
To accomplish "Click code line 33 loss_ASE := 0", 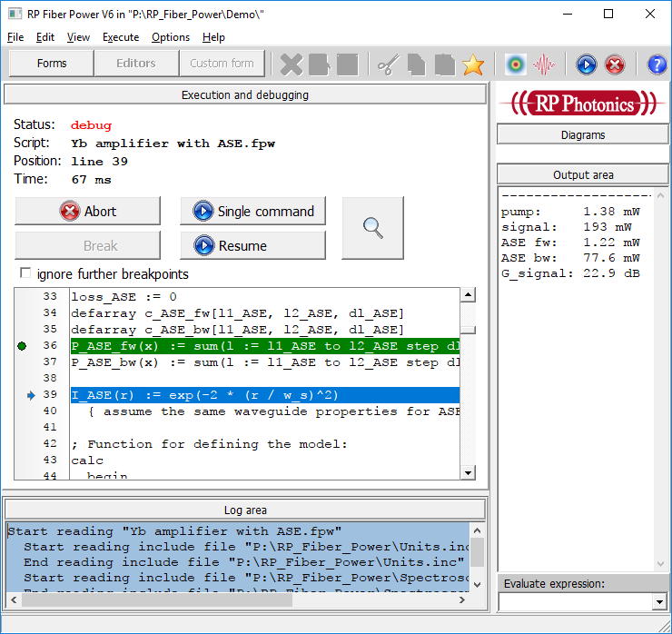I will [x=124, y=297].
